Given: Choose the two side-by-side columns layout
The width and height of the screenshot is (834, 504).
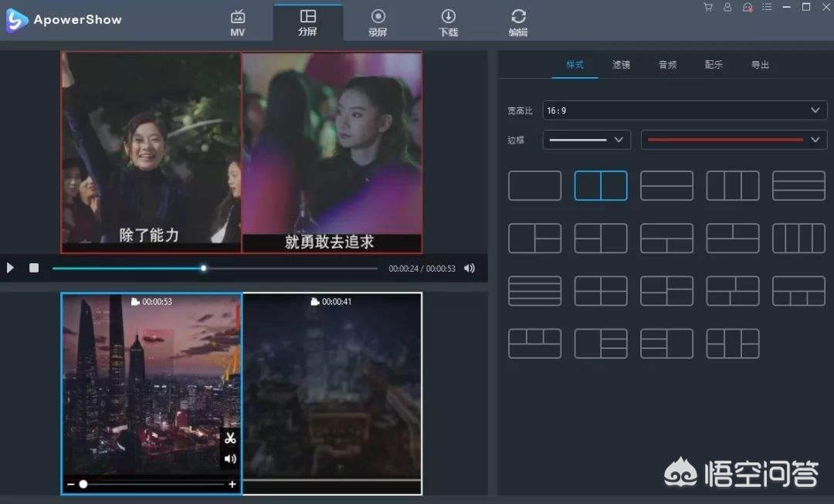Looking at the screenshot, I should coord(601,185).
